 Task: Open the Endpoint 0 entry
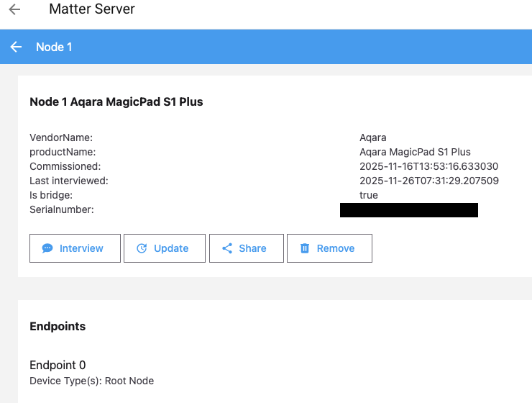click(58, 366)
